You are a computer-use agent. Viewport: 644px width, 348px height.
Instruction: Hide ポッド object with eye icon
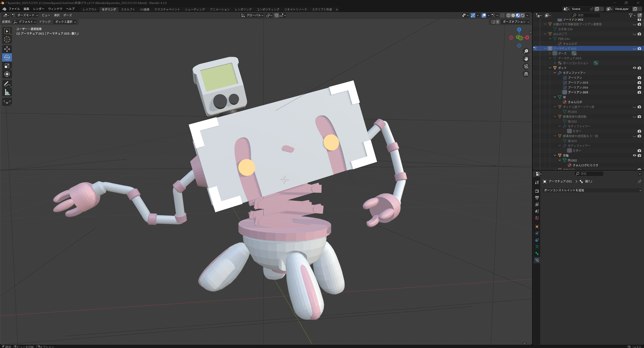pos(634,68)
